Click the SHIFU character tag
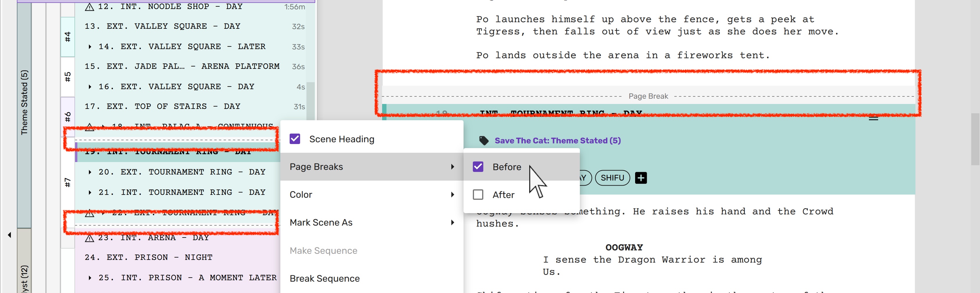Screen dimensions: 980x293 tap(612, 178)
